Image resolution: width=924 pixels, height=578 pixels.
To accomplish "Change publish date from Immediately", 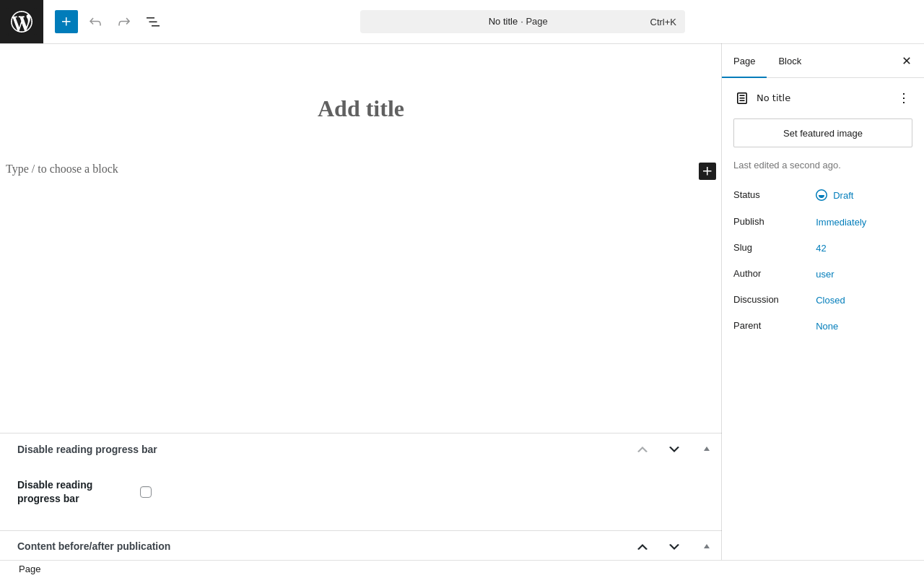I will tap(841, 223).
